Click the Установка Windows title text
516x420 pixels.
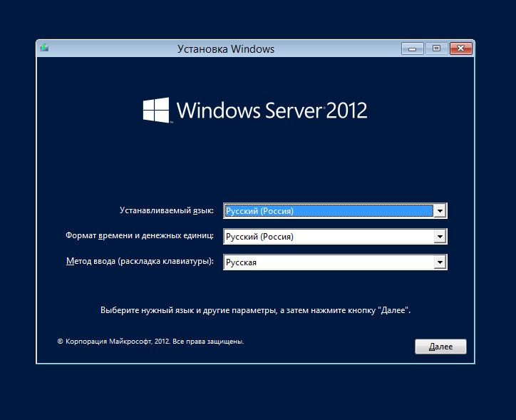coord(226,49)
